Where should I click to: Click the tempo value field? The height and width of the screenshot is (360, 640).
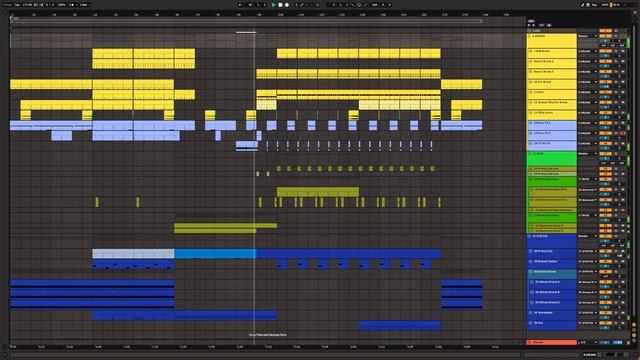tap(27, 5)
